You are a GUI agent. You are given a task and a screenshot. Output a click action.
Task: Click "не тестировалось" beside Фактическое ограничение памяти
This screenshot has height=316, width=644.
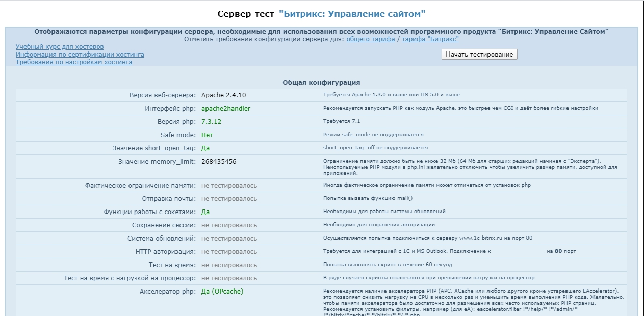(x=229, y=186)
